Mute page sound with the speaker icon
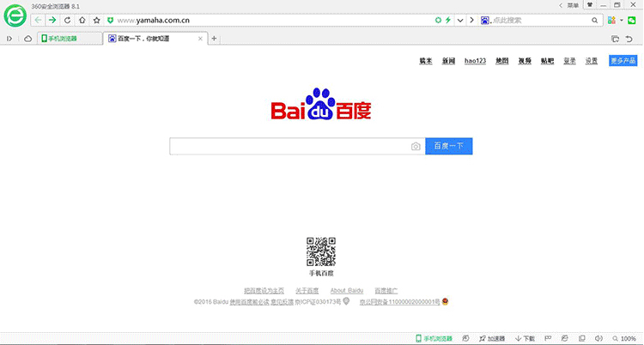This screenshot has width=644, height=345. pos(598,338)
